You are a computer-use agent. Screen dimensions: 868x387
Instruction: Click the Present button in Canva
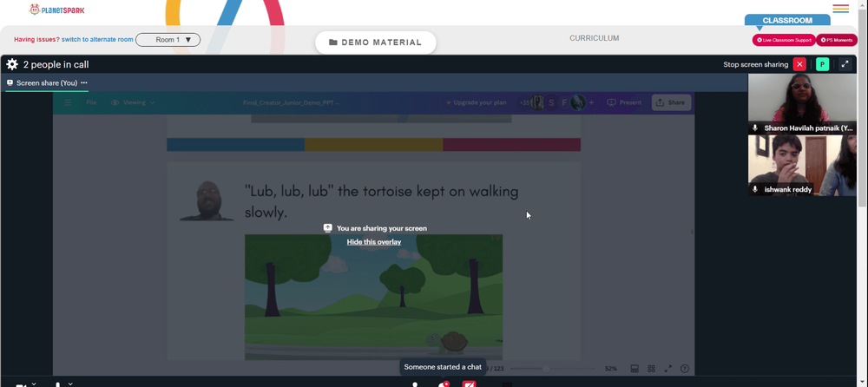(x=624, y=102)
